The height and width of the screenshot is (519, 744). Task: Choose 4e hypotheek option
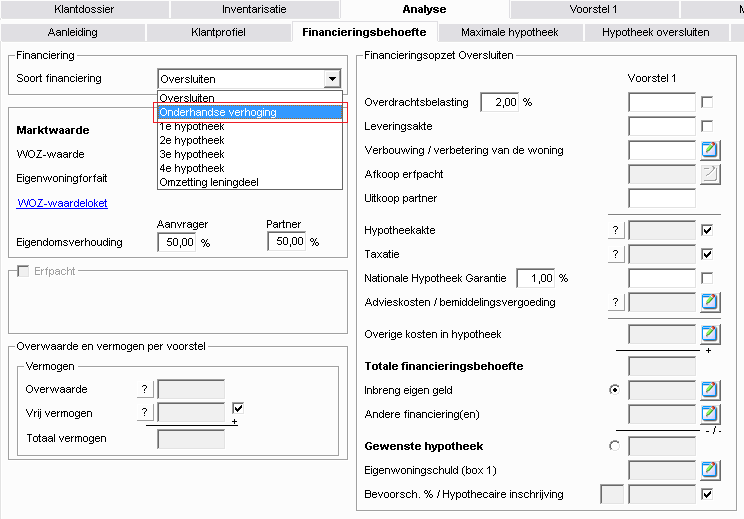point(250,168)
